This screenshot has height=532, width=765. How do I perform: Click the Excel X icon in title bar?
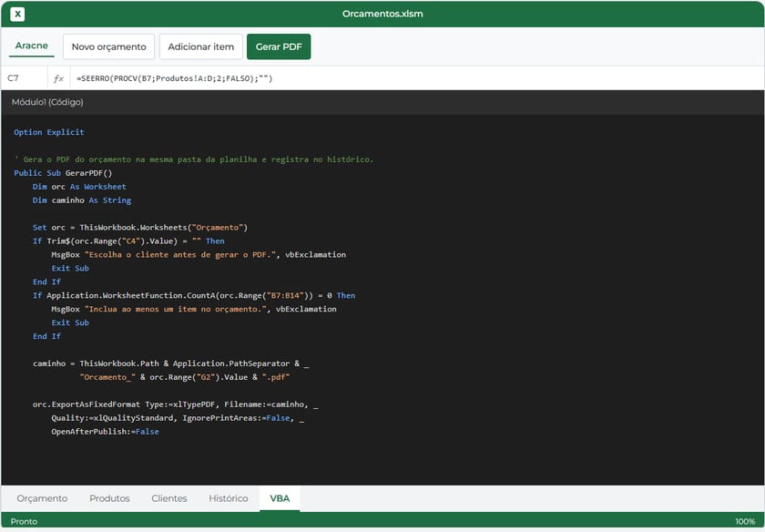tap(17, 14)
